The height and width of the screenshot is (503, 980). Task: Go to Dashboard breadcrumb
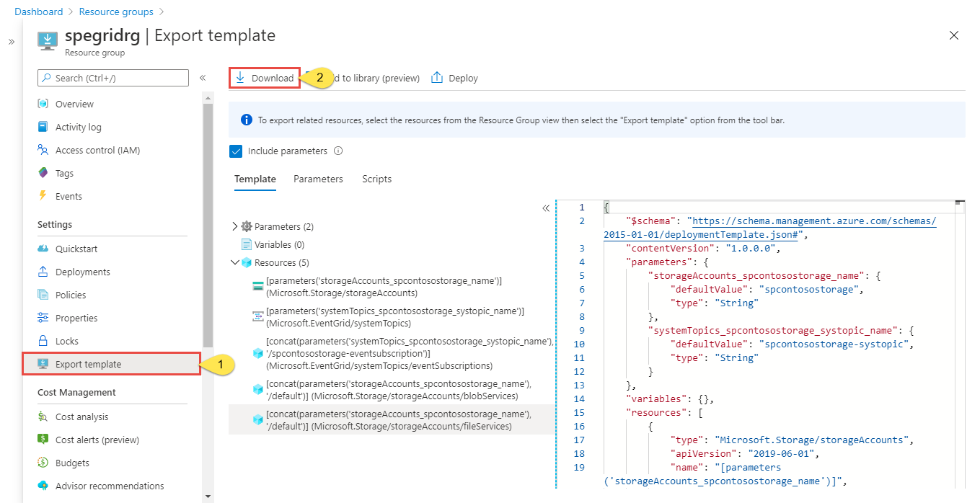[x=39, y=12]
